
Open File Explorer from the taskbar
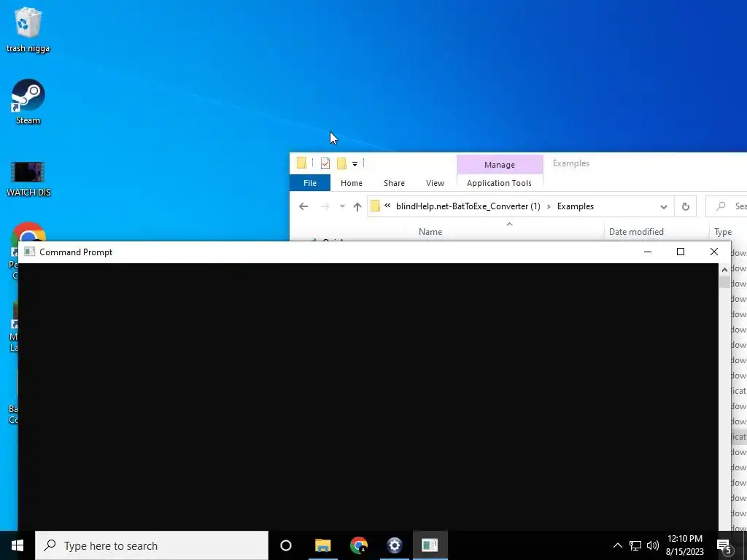[322, 545]
